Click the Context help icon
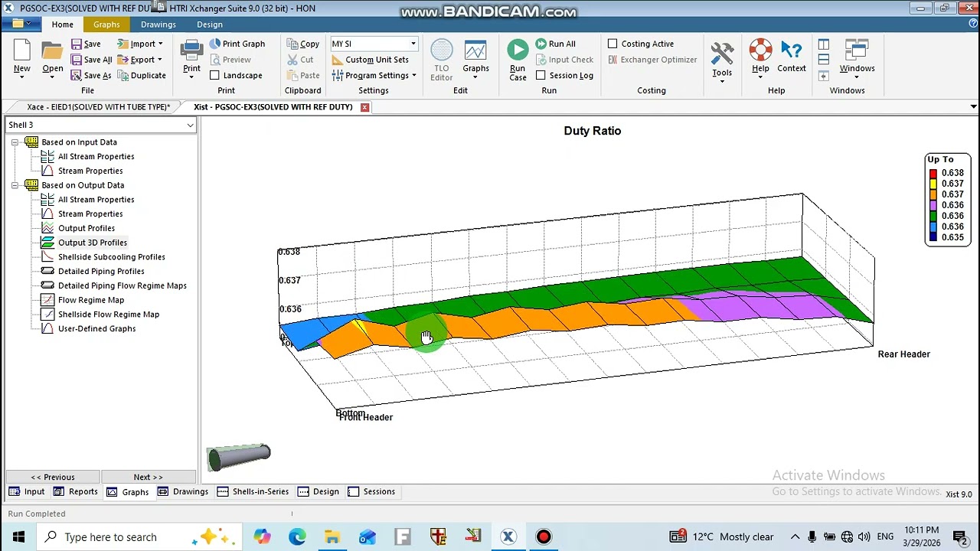Viewport: 980px width, 551px height. pyautogui.click(x=792, y=51)
